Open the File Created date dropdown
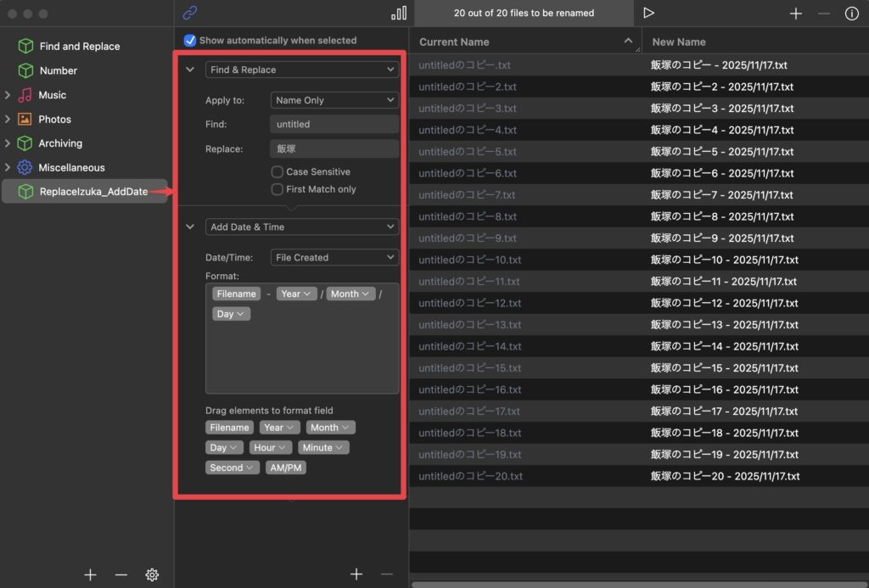The height and width of the screenshot is (588, 869). pyautogui.click(x=334, y=257)
